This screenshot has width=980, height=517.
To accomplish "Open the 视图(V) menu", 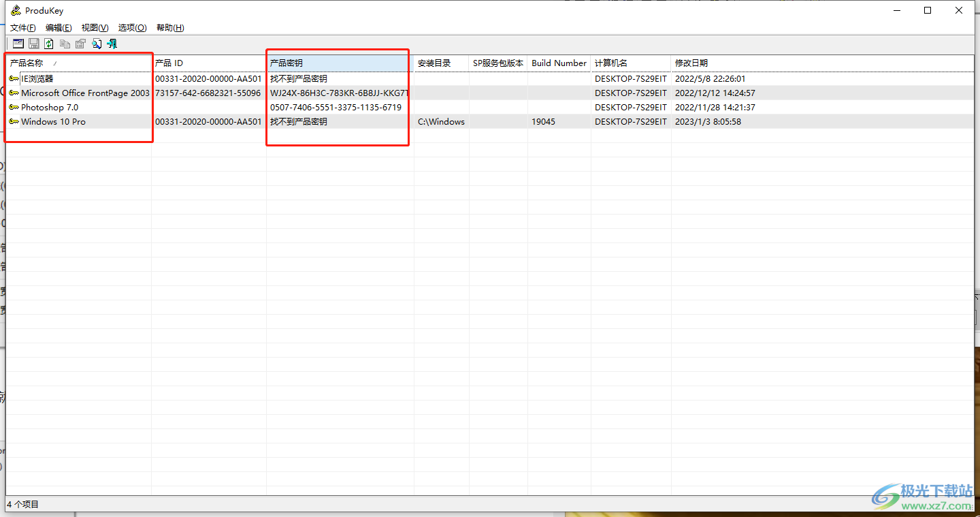I will [x=95, y=28].
